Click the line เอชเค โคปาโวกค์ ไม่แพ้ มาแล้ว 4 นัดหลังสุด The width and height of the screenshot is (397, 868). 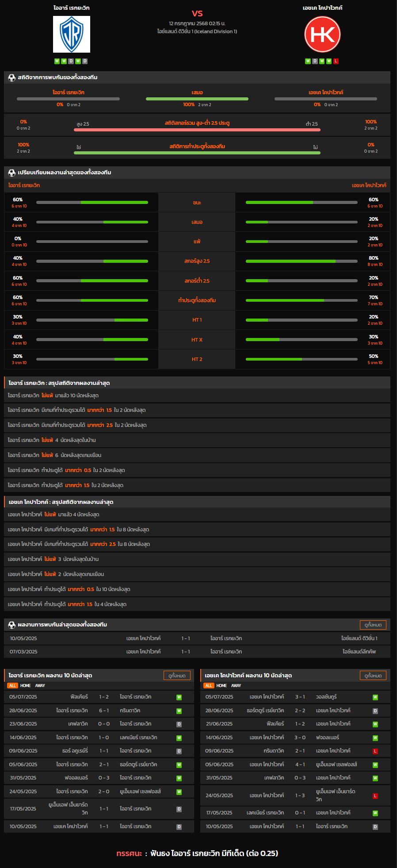click(197, 515)
